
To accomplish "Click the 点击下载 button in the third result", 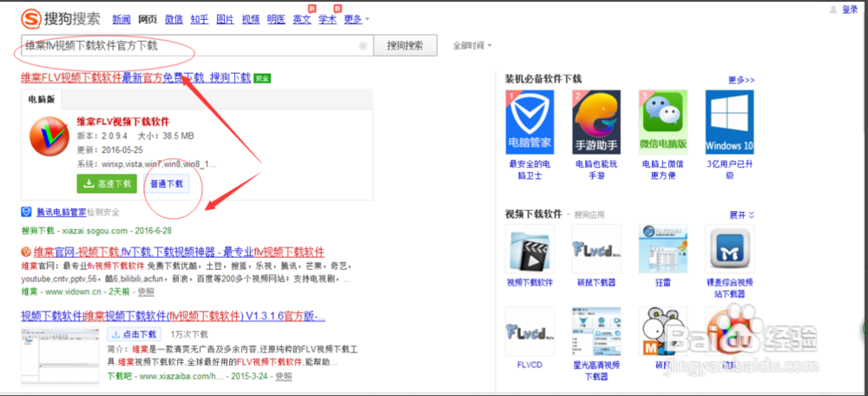I will [x=134, y=334].
